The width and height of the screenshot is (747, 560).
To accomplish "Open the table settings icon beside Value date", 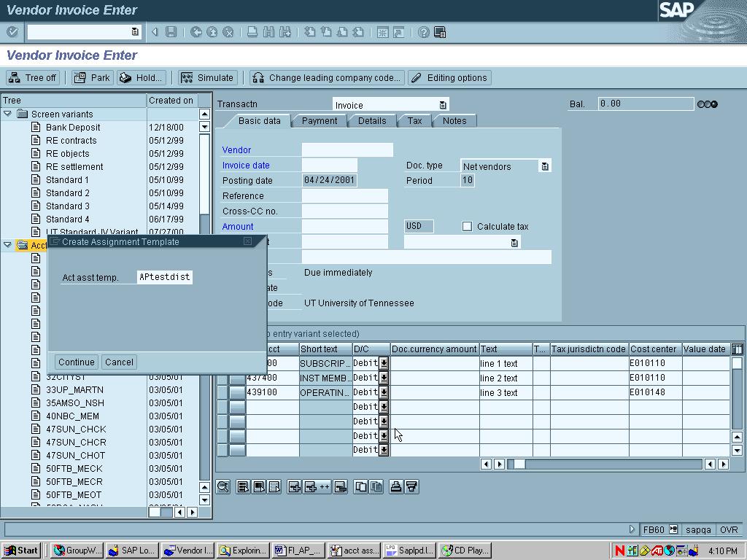I will 737,349.
